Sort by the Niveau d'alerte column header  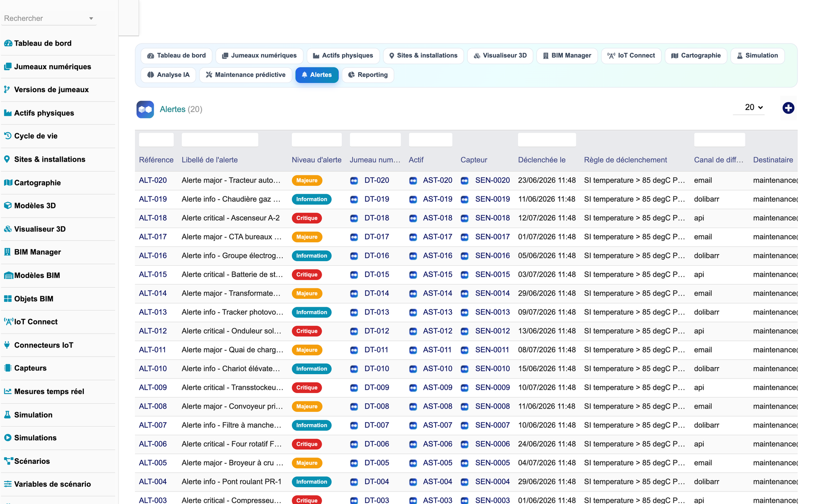tap(317, 160)
